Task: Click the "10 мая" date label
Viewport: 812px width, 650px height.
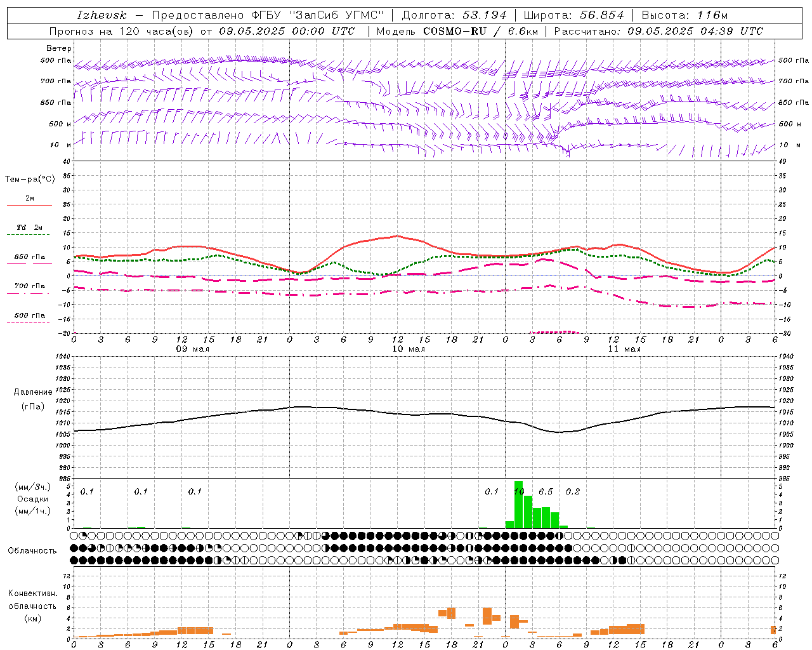Action: pyautogui.click(x=409, y=349)
